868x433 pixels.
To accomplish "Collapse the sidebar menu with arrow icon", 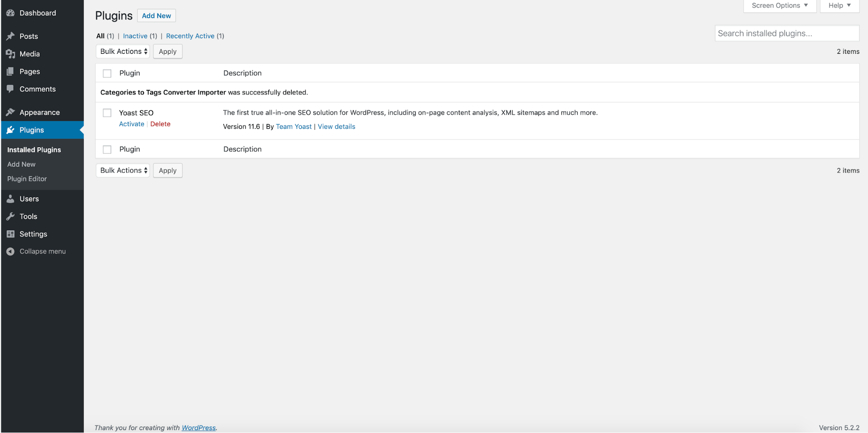I will pos(10,251).
